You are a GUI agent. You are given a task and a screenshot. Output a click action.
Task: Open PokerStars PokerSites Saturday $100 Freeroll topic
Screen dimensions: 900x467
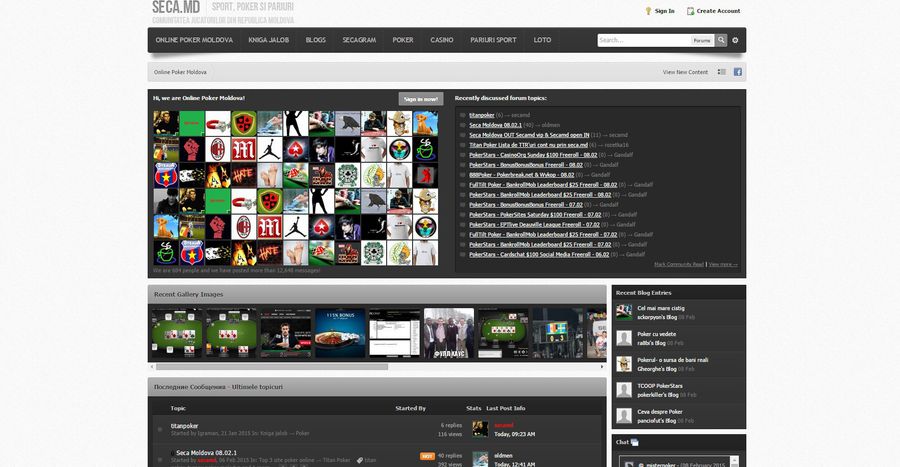click(535, 215)
